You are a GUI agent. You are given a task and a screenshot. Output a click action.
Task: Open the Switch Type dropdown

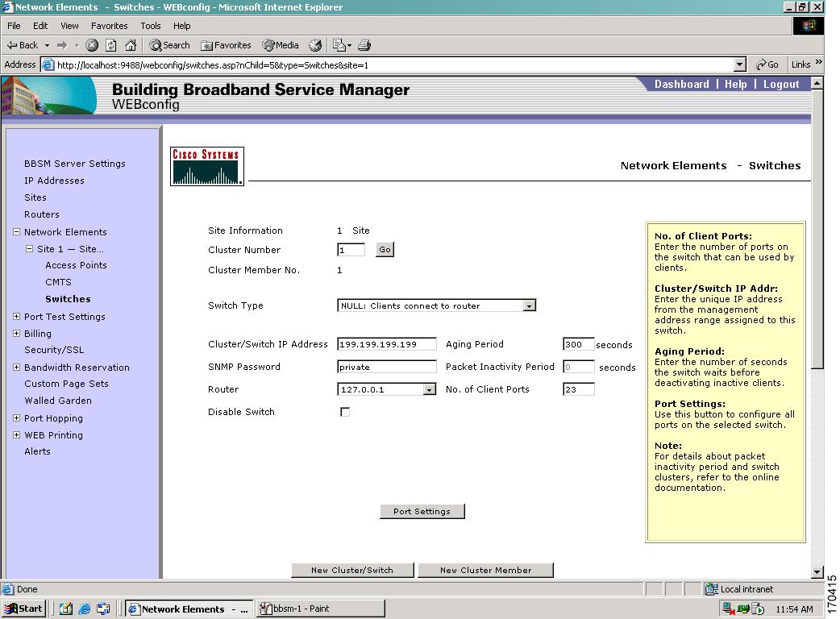point(530,305)
